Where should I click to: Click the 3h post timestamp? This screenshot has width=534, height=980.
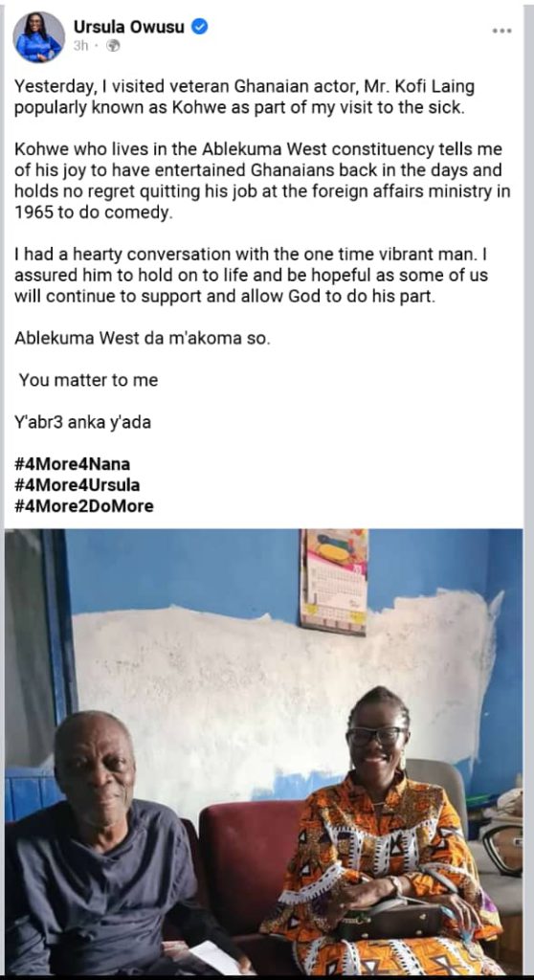point(80,46)
